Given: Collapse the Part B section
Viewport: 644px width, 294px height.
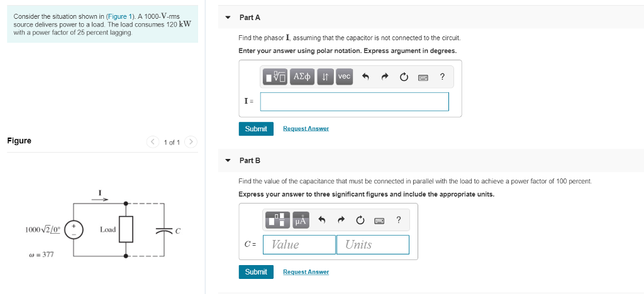Looking at the screenshot, I should pyautogui.click(x=228, y=161).
